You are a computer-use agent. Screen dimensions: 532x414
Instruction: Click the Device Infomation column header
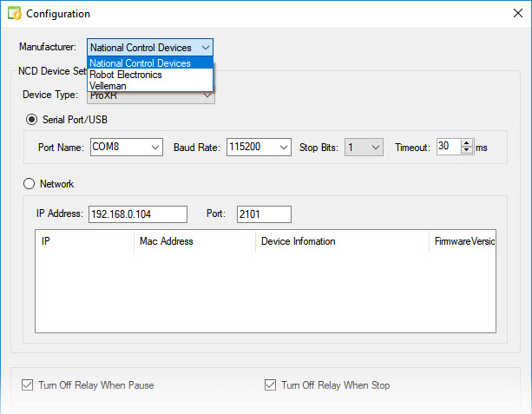(342, 241)
